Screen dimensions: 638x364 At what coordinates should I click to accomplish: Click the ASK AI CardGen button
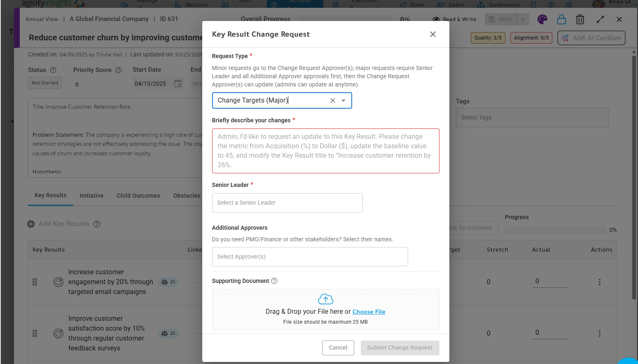pyautogui.click(x=591, y=38)
